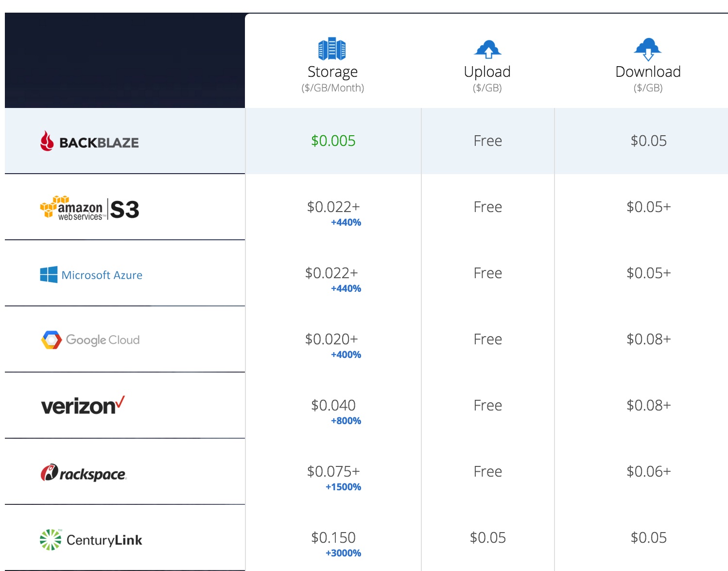Click the Google Cloud logo

pyautogui.click(x=90, y=339)
